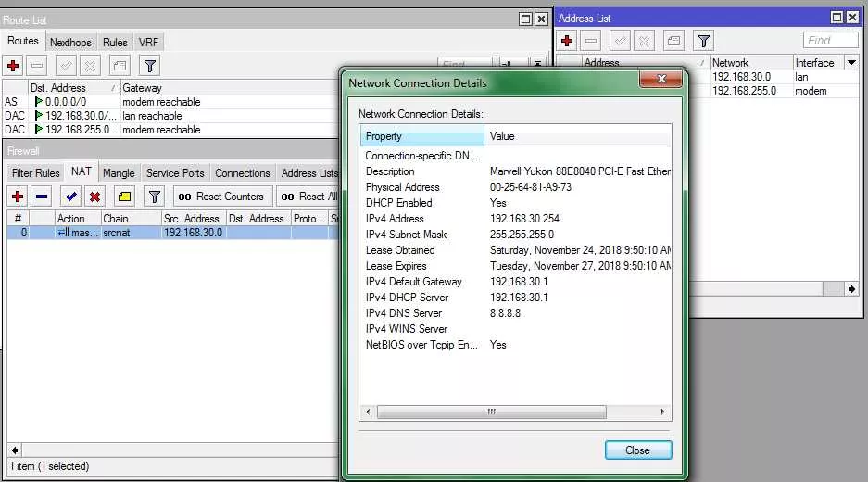868x482 pixels.
Task: Select IPv4 DNS Server row
Action: [x=515, y=313]
